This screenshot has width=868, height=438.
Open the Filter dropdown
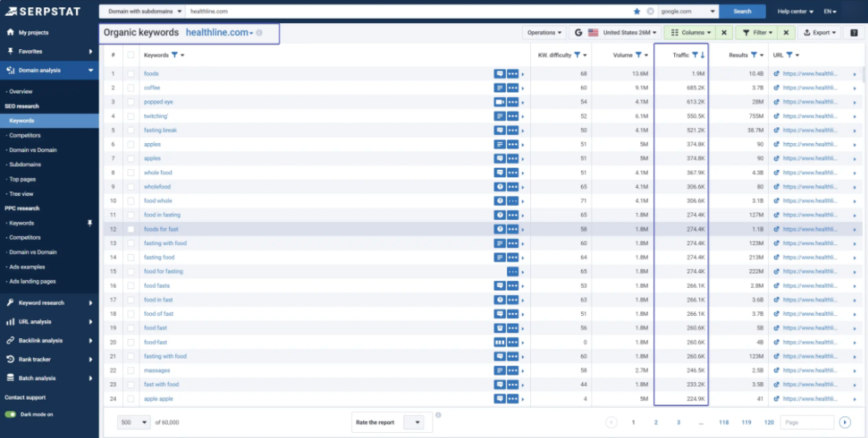(757, 33)
